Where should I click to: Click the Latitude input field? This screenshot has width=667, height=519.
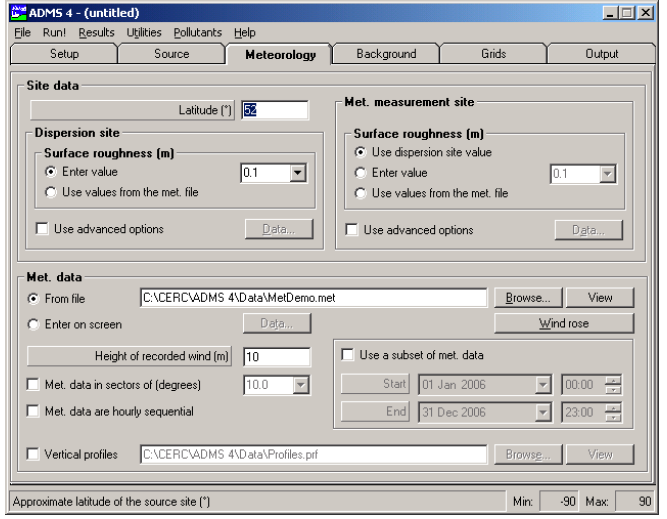tap(275, 110)
